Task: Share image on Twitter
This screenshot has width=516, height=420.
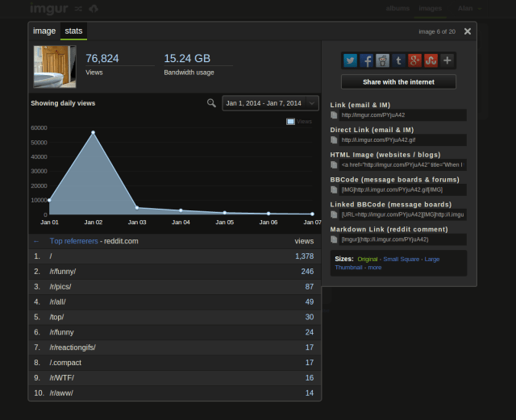Action: [350, 60]
